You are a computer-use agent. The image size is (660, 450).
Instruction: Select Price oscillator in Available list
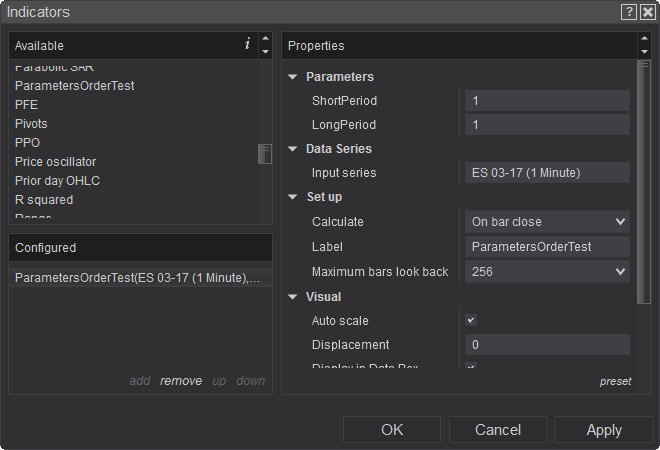(58, 162)
